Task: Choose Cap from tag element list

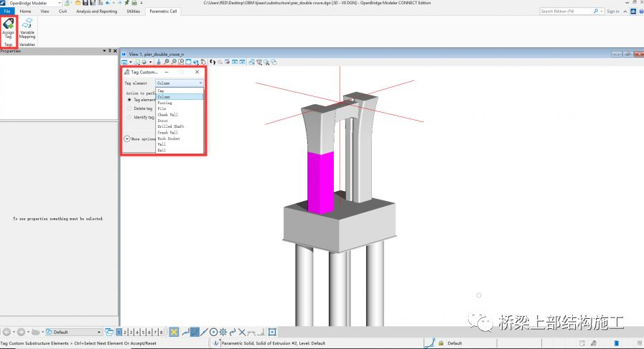Action: tap(179, 90)
